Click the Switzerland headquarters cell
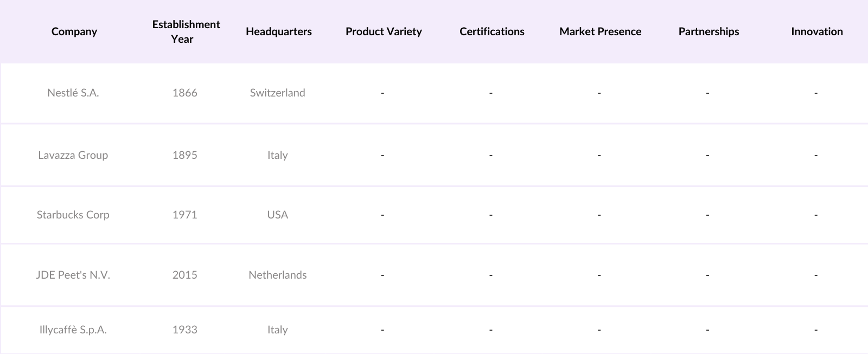This screenshot has height=354, width=868. [x=277, y=93]
